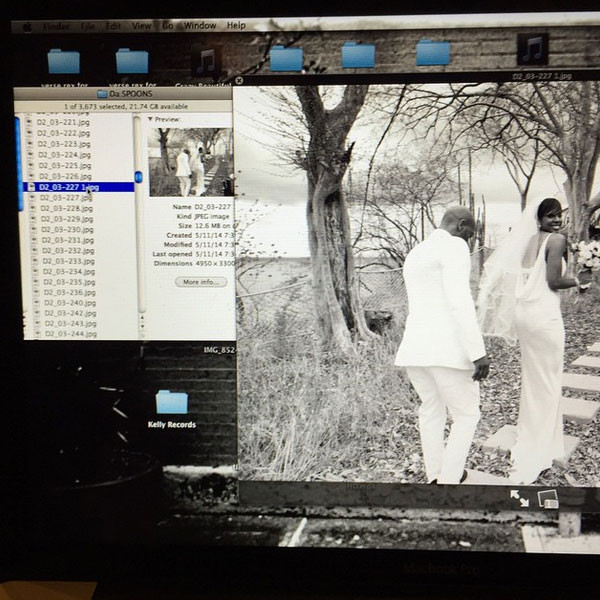Image resolution: width=600 pixels, height=600 pixels.
Task: Close the Quick Look preview window
Action: coord(239,81)
